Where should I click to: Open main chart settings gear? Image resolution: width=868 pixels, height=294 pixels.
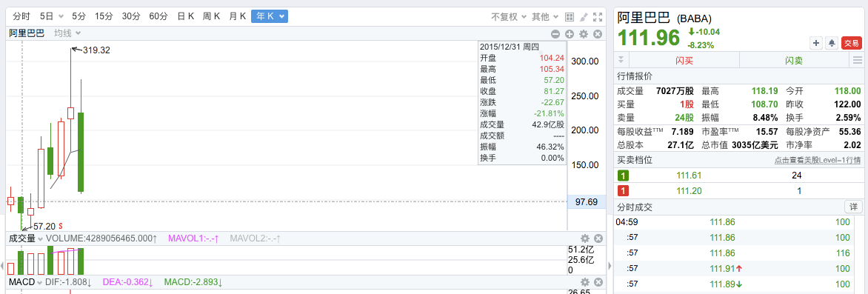pos(584,34)
